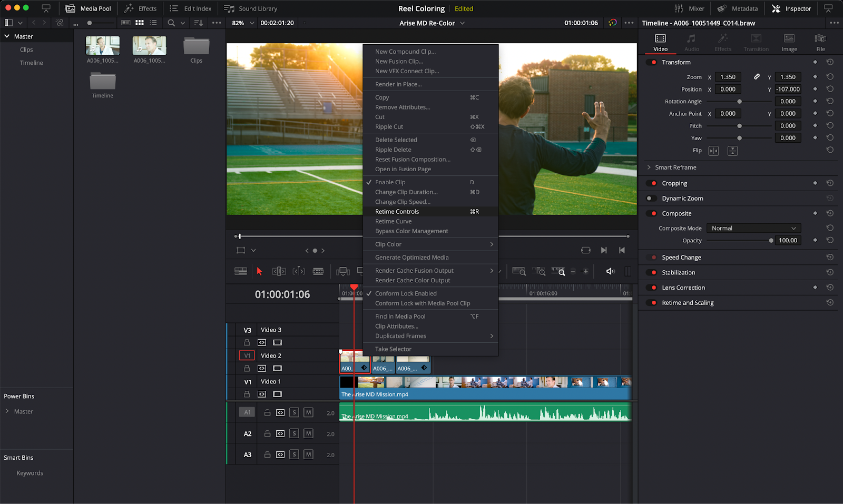Adjust the Pitch slider

(739, 126)
